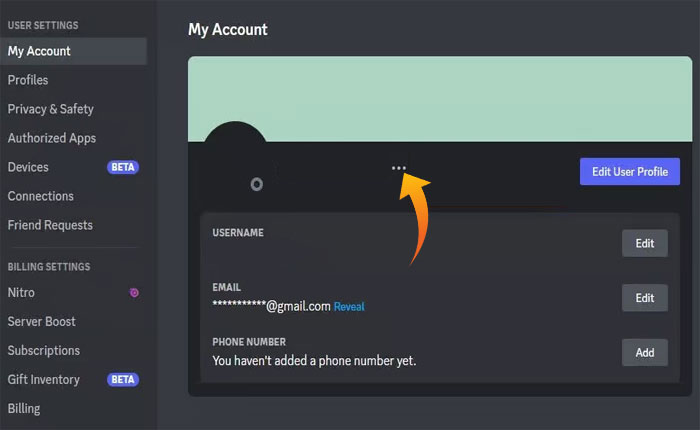Viewport: 700px width, 430px height.
Task: Click the Edit User Profile button
Action: 629,171
